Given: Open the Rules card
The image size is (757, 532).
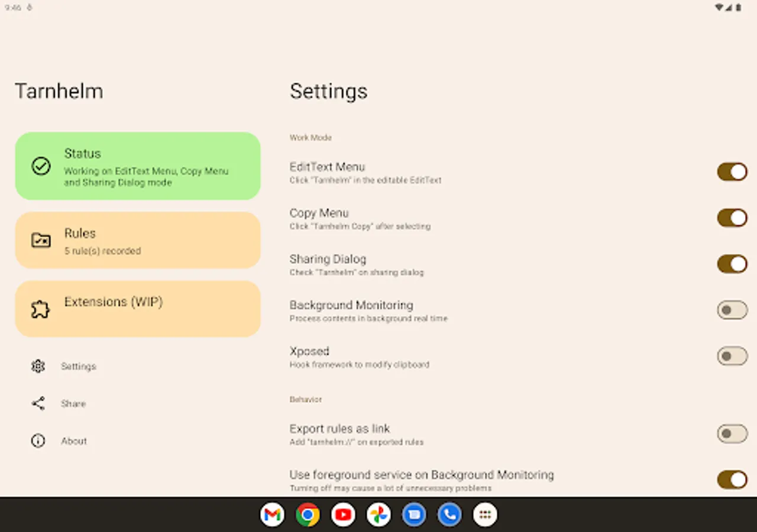Looking at the screenshot, I should point(138,240).
